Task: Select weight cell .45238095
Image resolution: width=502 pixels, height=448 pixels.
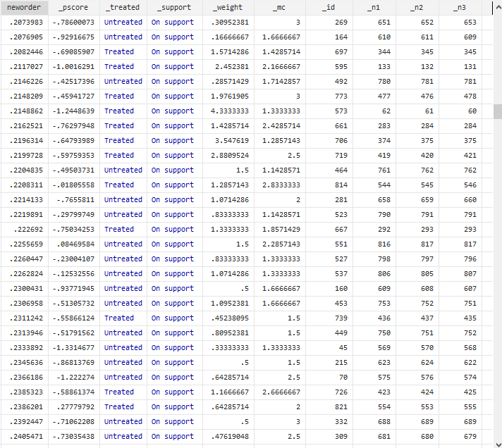Action: pyautogui.click(x=228, y=318)
